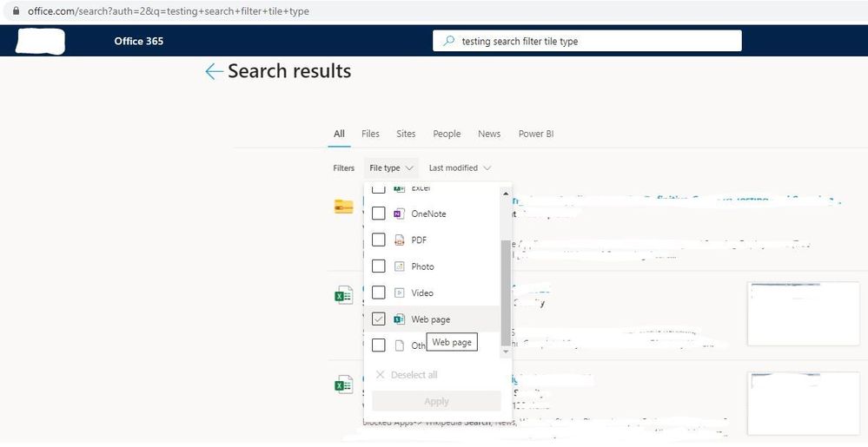The image size is (868, 447).
Task: Check the Photo checkbox
Action: click(x=379, y=266)
